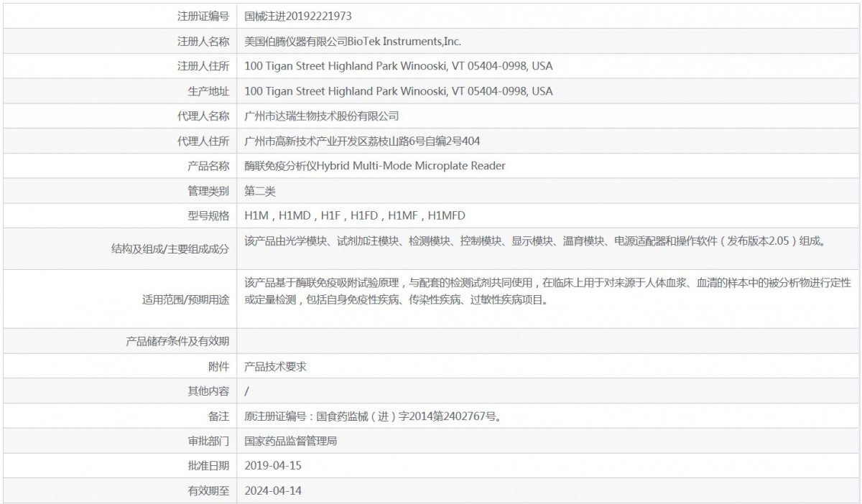Click the 结构及组成/主要组成成分 label
Image resolution: width=862 pixels, height=504 pixels.
tap(170, 248)
